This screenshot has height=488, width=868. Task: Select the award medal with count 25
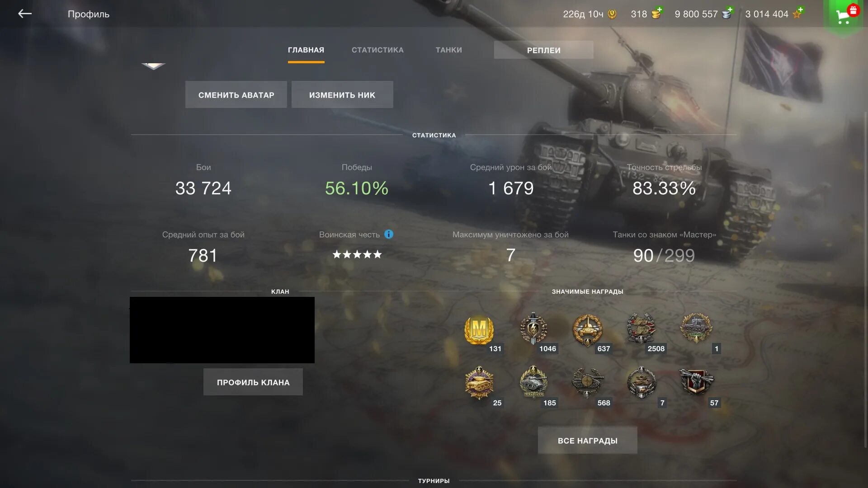[x=479, y=383]
